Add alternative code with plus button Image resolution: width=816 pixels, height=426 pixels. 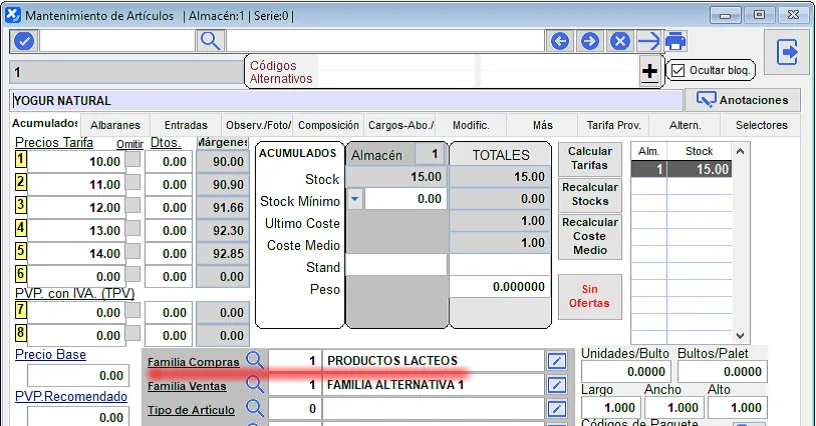coord(649,71)
